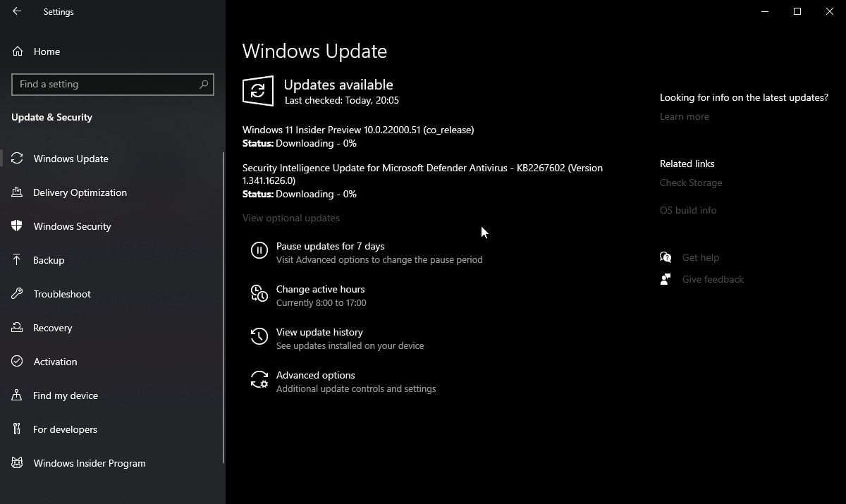This screenshot has height=504, width=846.
Task: Select Activation in the sidebar
Action: click(x=113, y=362)
